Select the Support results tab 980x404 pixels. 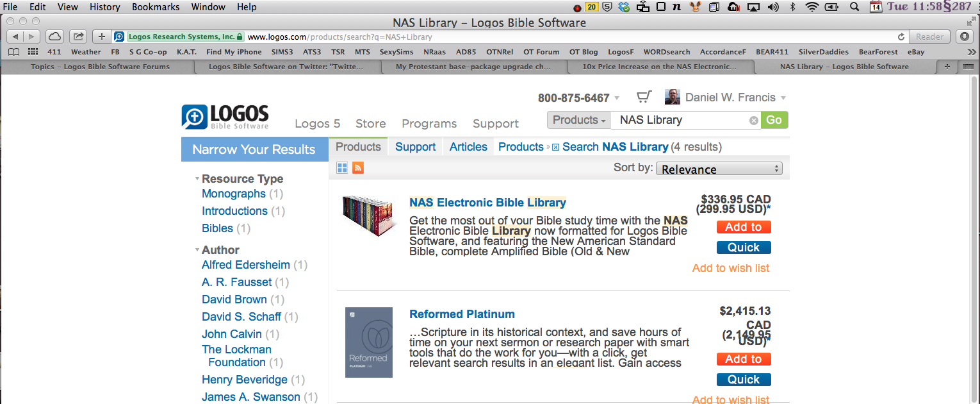click(415, 147)
